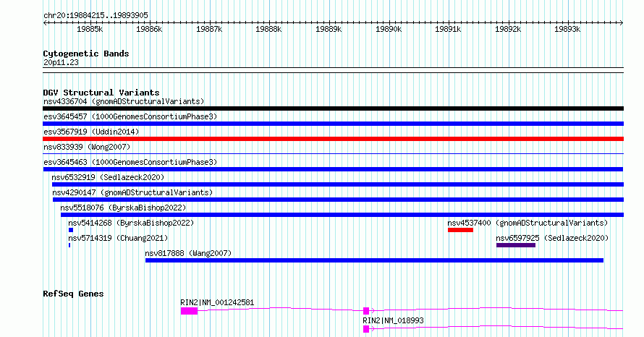Click the 19890k ruler tick label

click(x=389, y=29)
